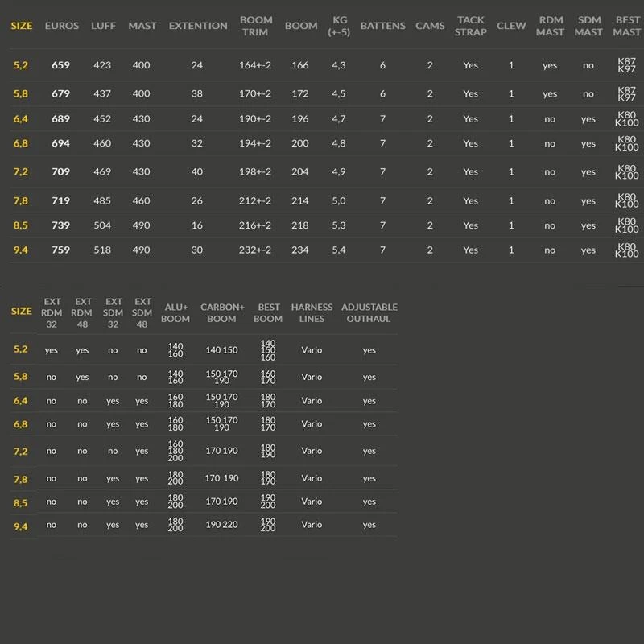The width and height of the screenshot is (644, 644).
Task: Click the carbon boom value 190 220
Action: coord(221,525)
